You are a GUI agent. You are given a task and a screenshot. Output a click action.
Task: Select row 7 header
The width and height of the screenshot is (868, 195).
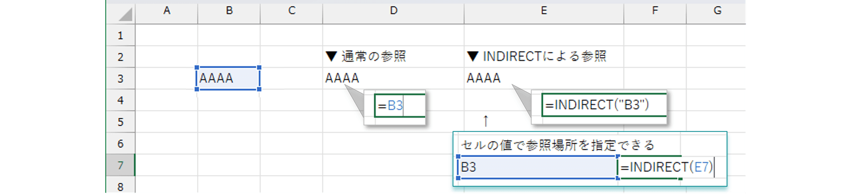[x=120, y=165]
